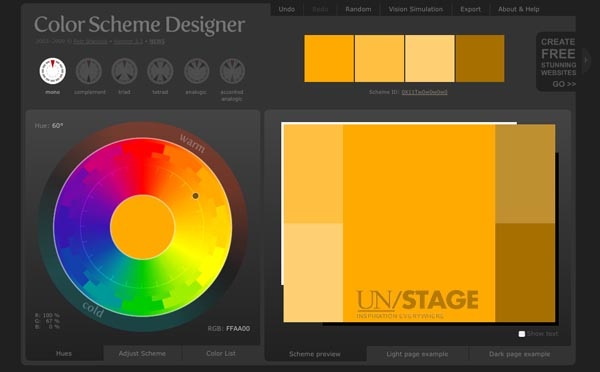This screenshot has height=372, width=600.
Task: Open the Vision Simulation menu
Action: pos(416,9)
